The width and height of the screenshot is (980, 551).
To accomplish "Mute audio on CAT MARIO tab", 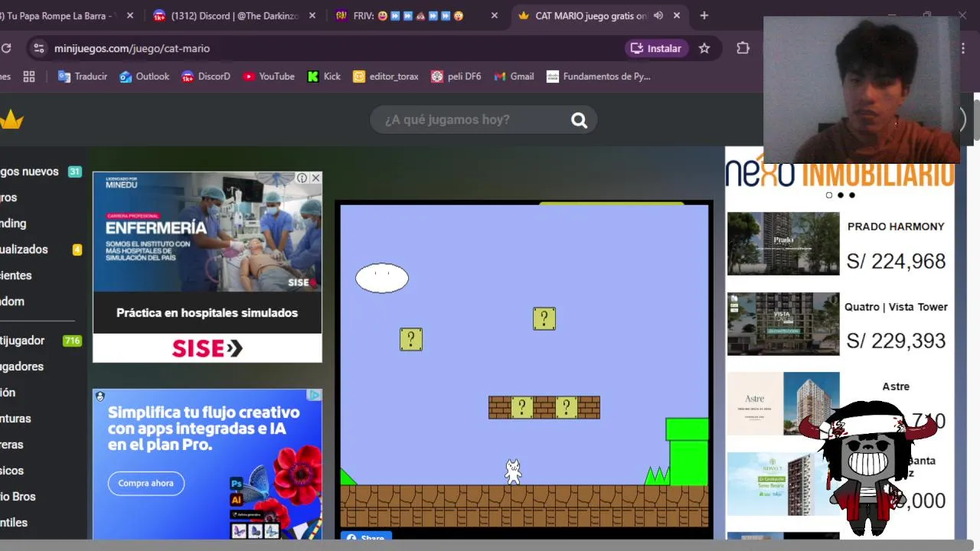I will 658,15.
